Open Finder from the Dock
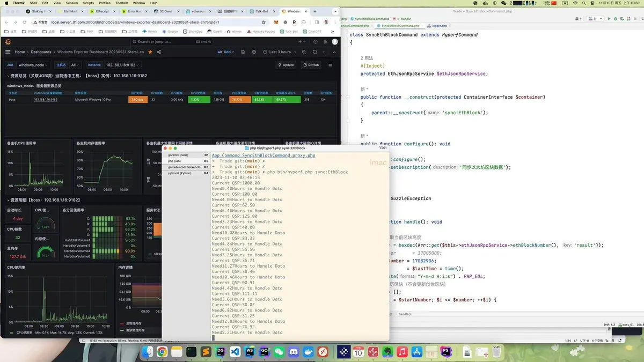Image resolution: width=644 pixels, height=362 pixels. click(x=147, y=352)
